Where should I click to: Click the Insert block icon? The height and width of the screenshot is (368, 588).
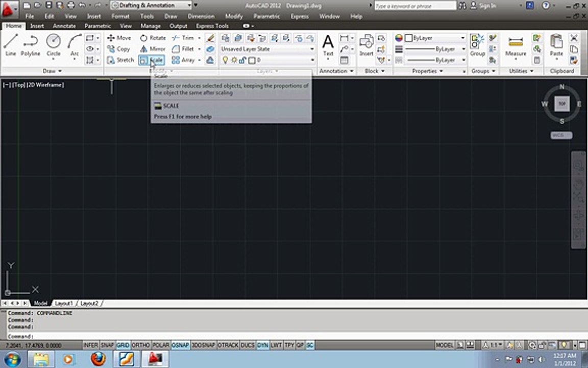pyautogui.click(x=366, y=45)
